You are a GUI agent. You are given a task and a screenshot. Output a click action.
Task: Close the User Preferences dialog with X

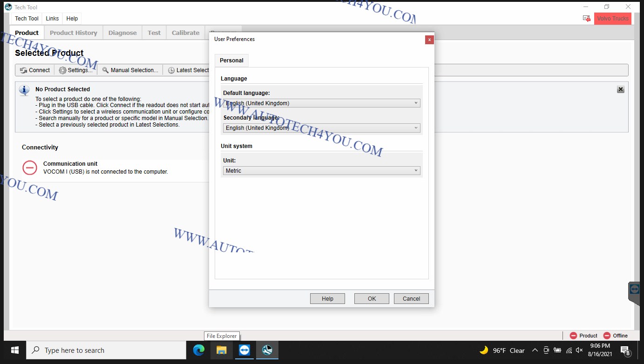[x=429, y=40]
